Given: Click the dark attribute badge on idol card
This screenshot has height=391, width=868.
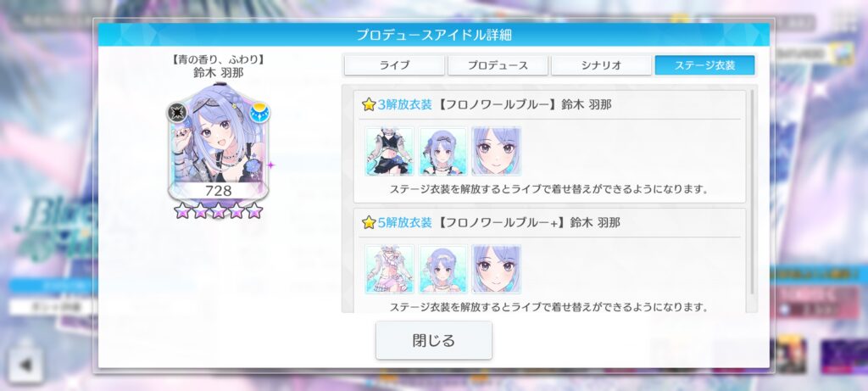Looking at the screenshot, I should tap(176, 113).
